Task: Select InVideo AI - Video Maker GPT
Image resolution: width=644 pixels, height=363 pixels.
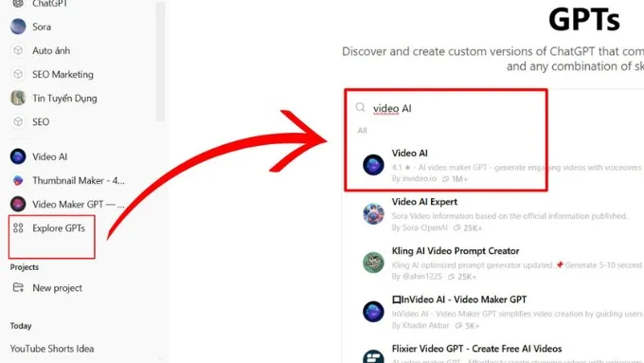Action: 492,312
